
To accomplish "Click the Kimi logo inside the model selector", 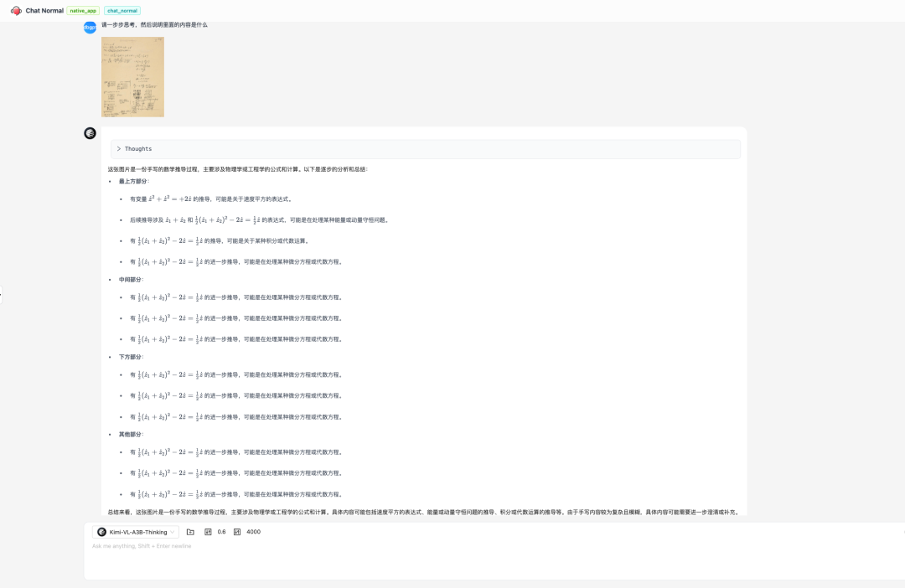I will tap(101, 532).
